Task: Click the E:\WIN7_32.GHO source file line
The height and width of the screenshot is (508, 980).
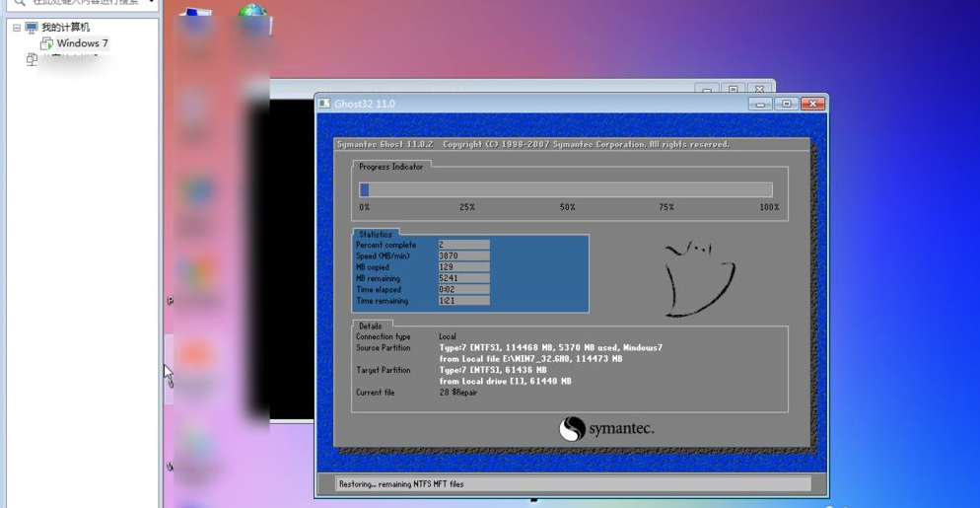Action: point(530,359)
